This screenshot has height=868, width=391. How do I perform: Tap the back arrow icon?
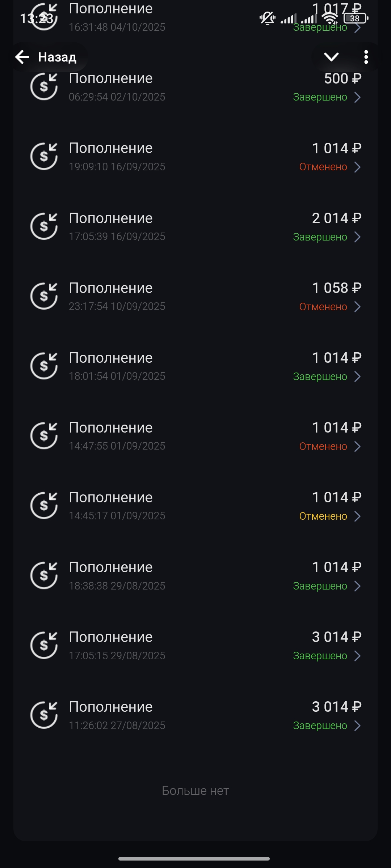tap(22, 57)
